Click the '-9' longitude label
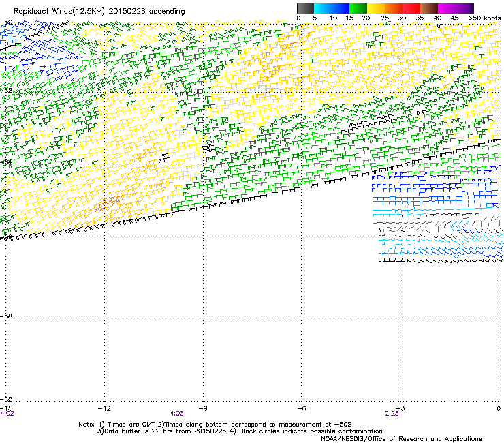Screen dimensions: 504x443 [203, 408]
